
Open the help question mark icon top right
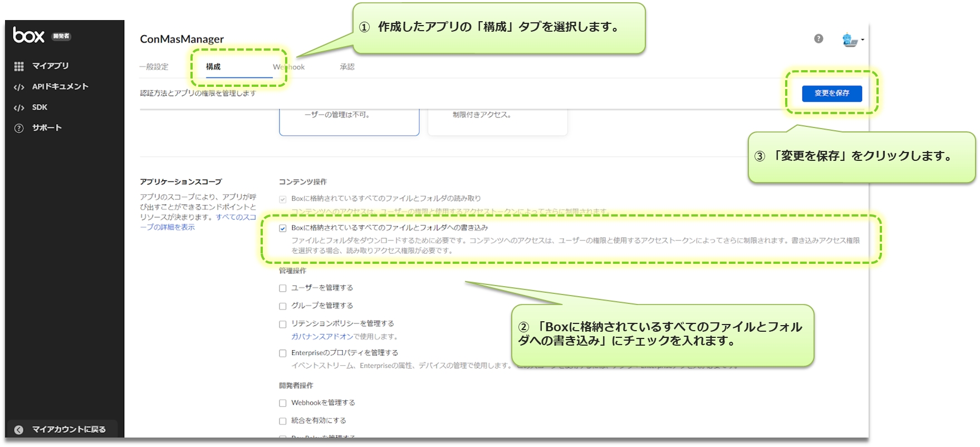819,38
